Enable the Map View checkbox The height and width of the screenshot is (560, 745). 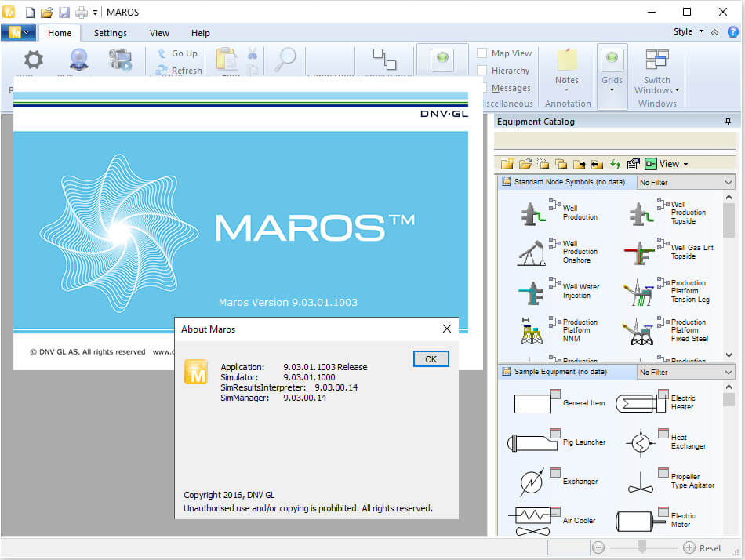tap(484, 53)
